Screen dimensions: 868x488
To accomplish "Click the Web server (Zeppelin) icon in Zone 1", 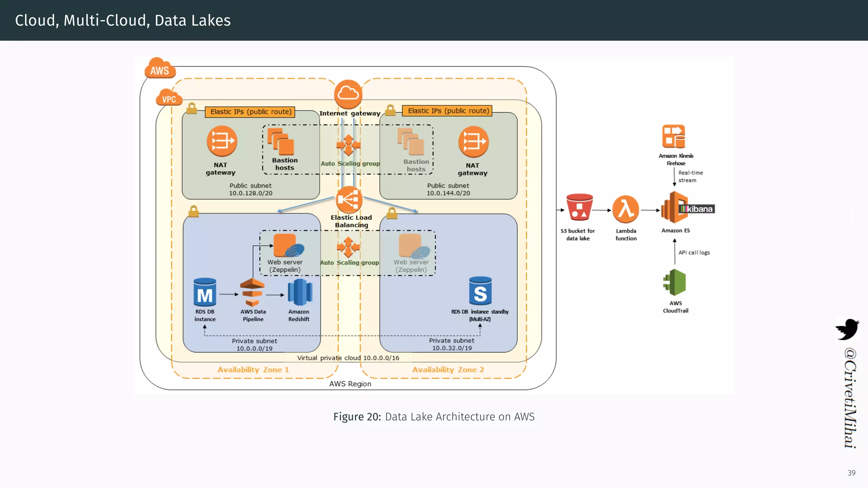I will tap(288, 245).
